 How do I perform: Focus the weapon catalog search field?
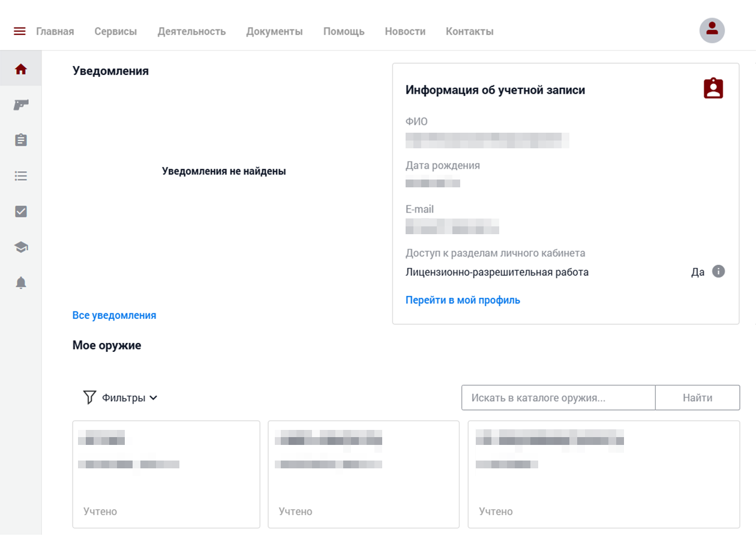point(558,397)
